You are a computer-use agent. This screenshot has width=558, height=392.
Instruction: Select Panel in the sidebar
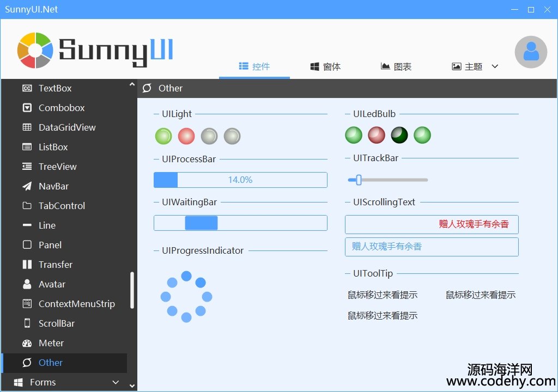click(64, 244)
